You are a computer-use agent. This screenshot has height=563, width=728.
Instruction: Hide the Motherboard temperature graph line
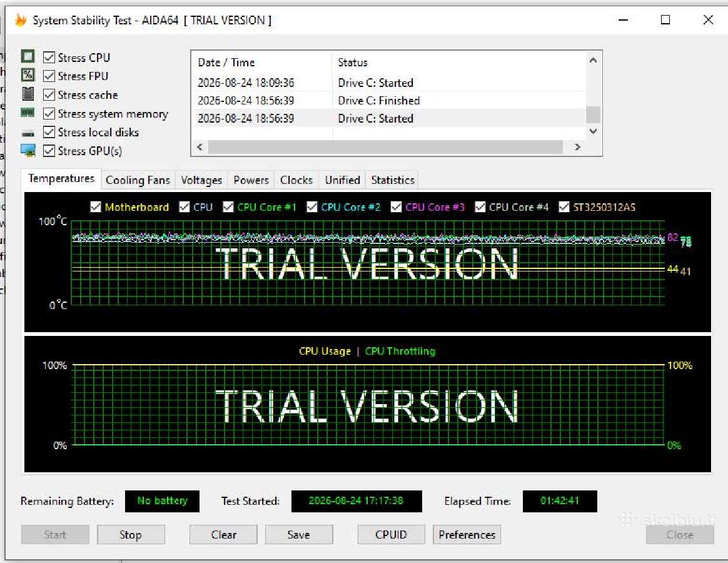click(96, 206)
